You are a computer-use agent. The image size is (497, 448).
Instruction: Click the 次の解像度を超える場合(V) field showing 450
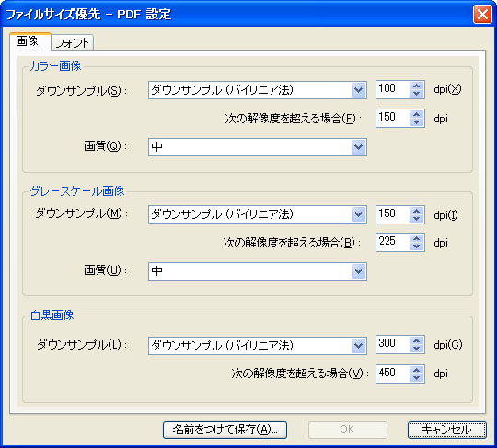click(393, 373)
